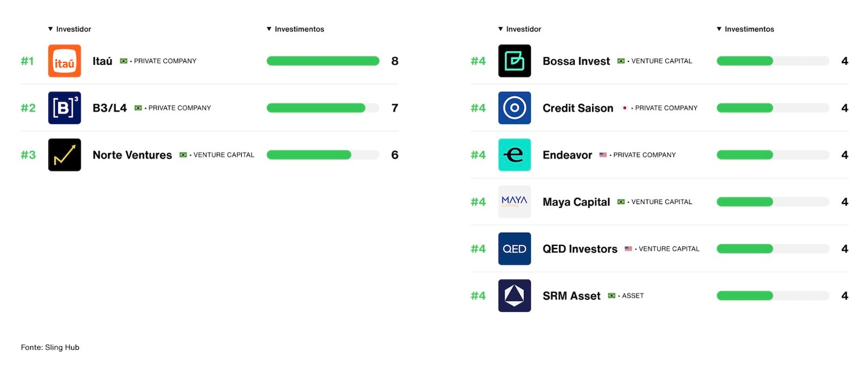Click the Bossa Invest logo icon
Screen dimensions: 868x372
pyautogui.click(x=514, y=61)
